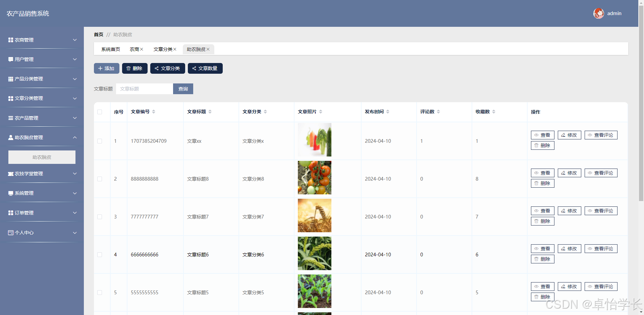Check the checkbox for row 3

coord(100,217)
